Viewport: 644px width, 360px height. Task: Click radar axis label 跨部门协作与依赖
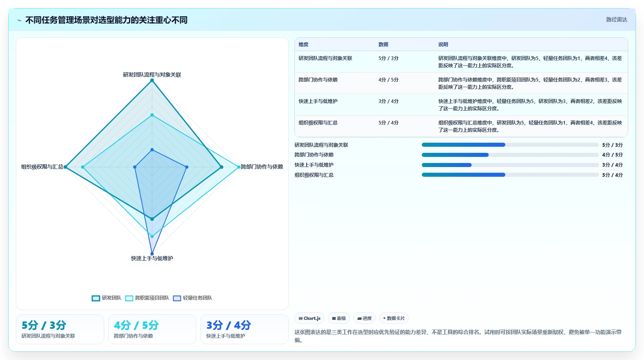point(262,167)
